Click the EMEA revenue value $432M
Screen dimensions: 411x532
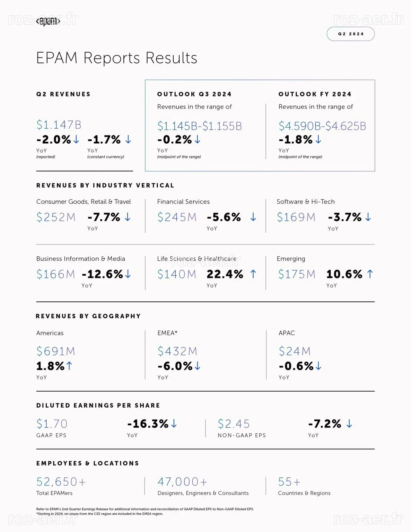click(x=177, y=351)
